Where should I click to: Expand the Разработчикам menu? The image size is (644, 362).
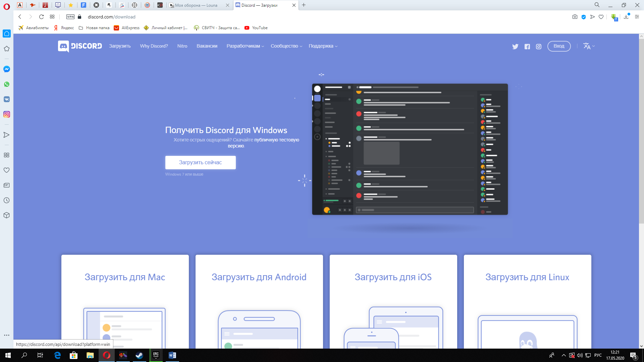(x=245, y=46)
